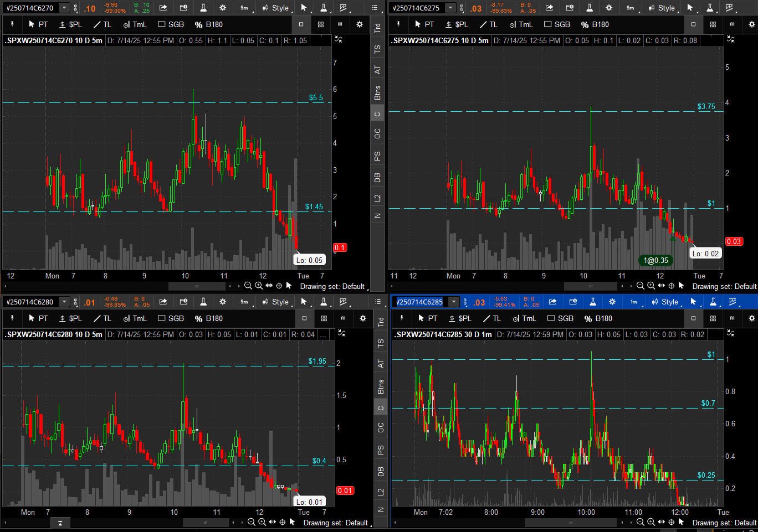
Task: Select % B180 drawing tool in C6275 chart
Action: tap(595, 24)
